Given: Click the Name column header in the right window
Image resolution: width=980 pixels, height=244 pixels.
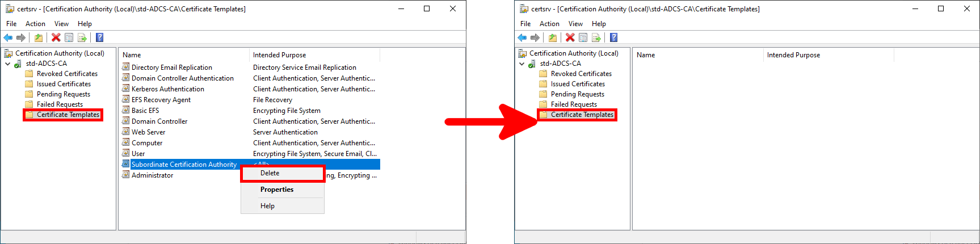Looking at the screenshot, I should coord(699,55).
